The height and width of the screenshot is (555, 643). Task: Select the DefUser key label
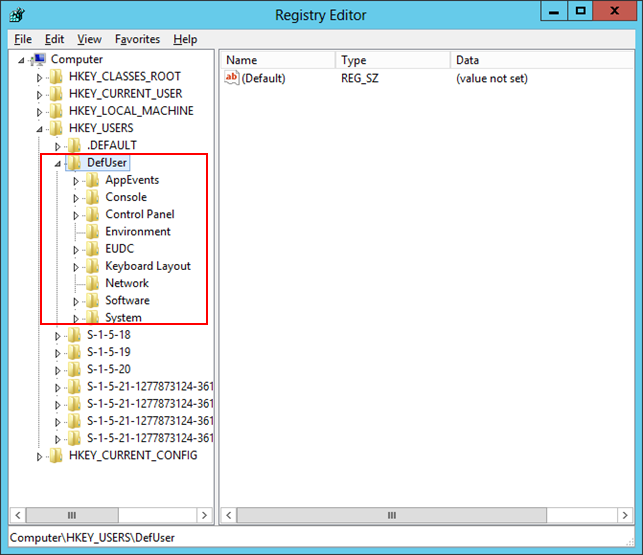click(107, 163)
